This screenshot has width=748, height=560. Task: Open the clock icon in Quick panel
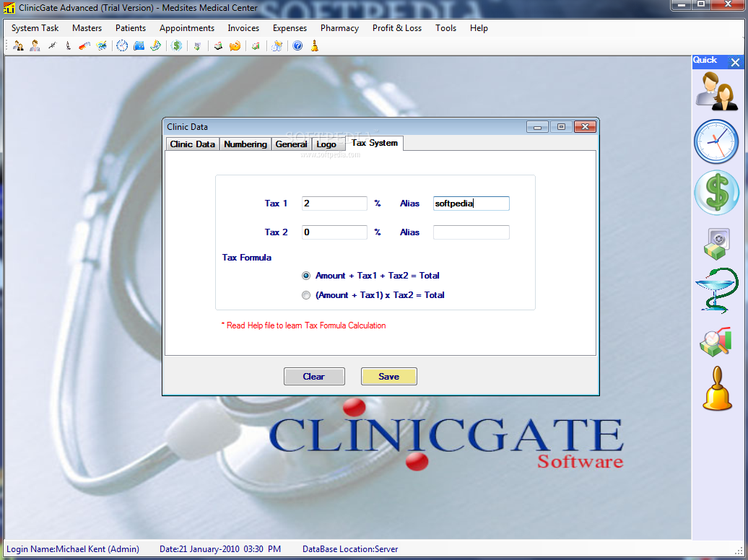716,141
